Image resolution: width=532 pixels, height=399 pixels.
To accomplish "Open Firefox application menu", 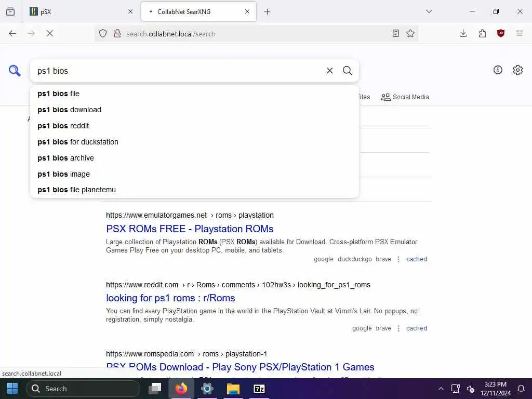I will pos(520,33).
